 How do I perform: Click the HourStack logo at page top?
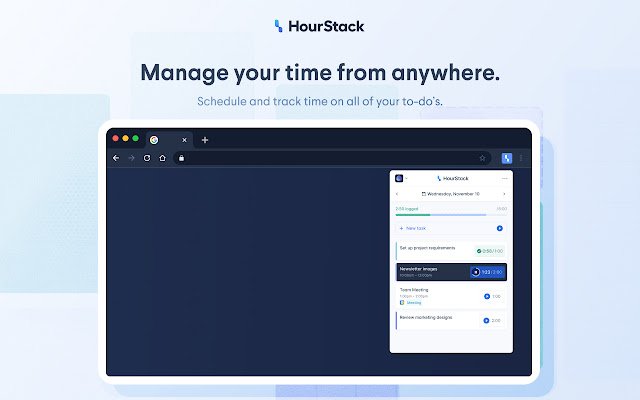coord(320,26)
